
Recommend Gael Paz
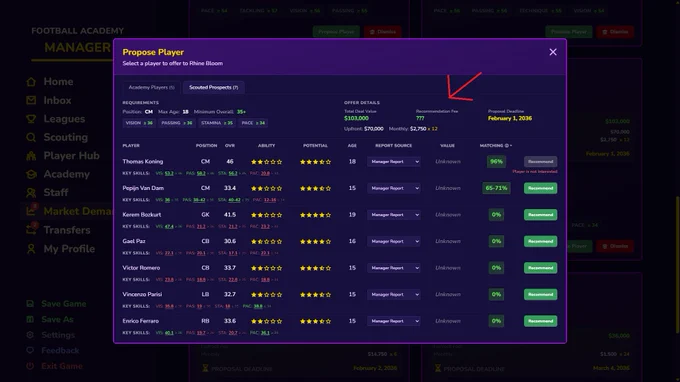tap(540, 241)
